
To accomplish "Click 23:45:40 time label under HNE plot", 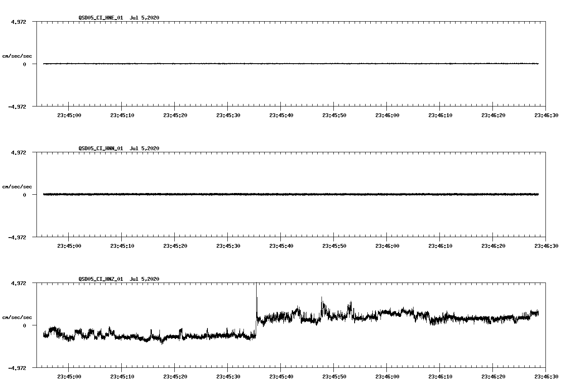I will click(281, 115).
